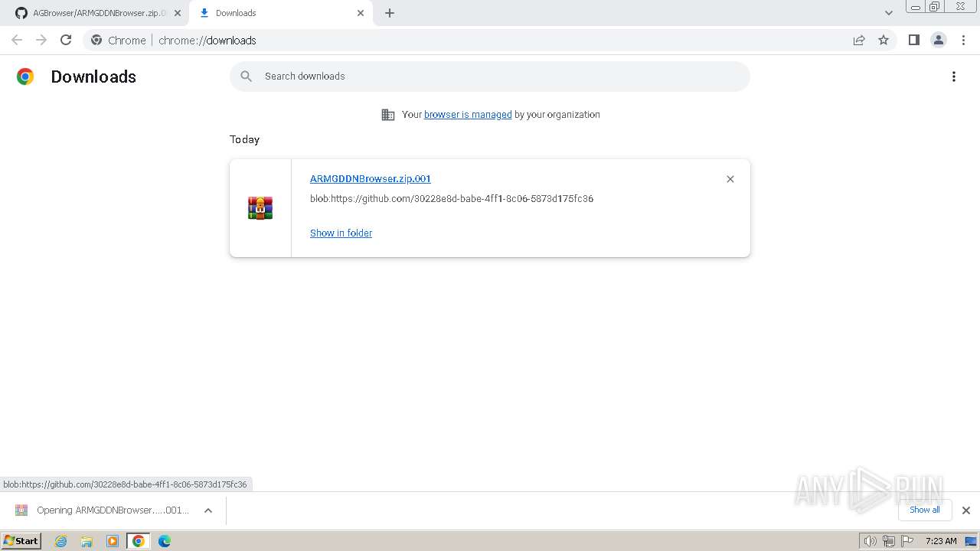The width and height of the screenshot is (980, 551).
Task: Launch Microsoft Edge from taskbar
Action: tap(165, 541)
